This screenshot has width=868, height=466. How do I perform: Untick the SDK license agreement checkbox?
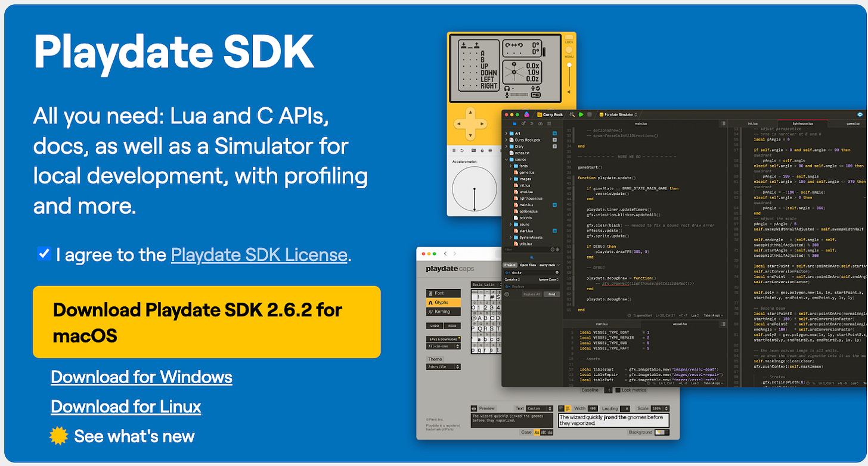point(44,254)
